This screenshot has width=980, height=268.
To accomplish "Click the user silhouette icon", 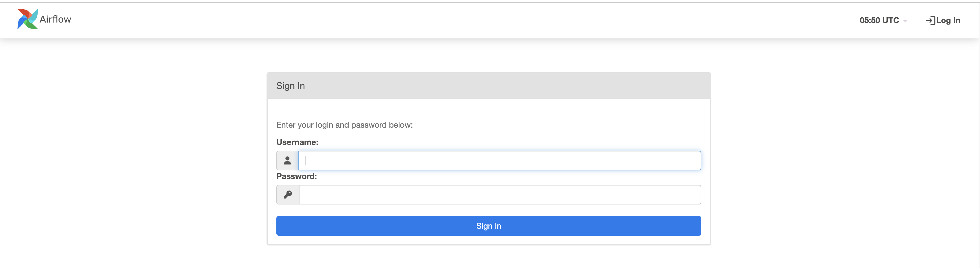I will point(287,161).
